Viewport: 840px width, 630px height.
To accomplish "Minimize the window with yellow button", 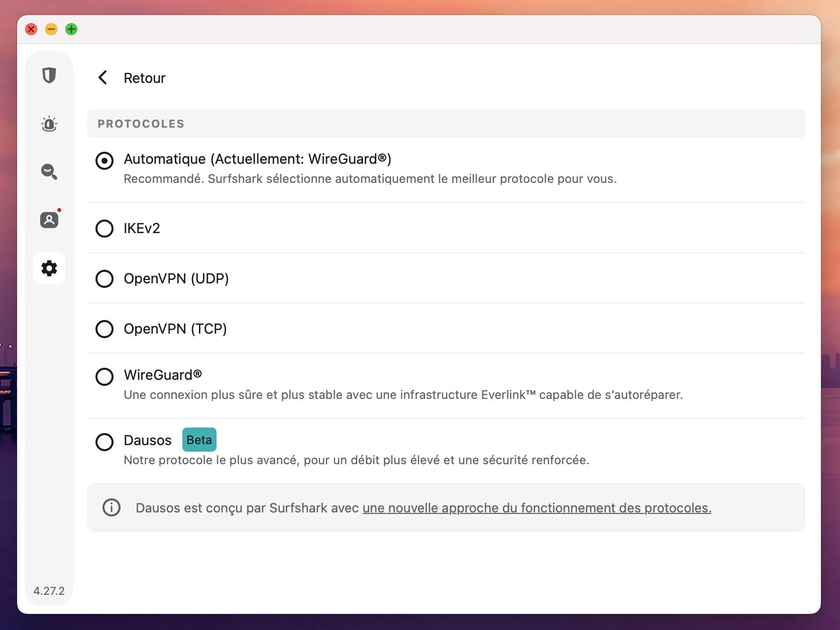I will (x=51, y=29).
